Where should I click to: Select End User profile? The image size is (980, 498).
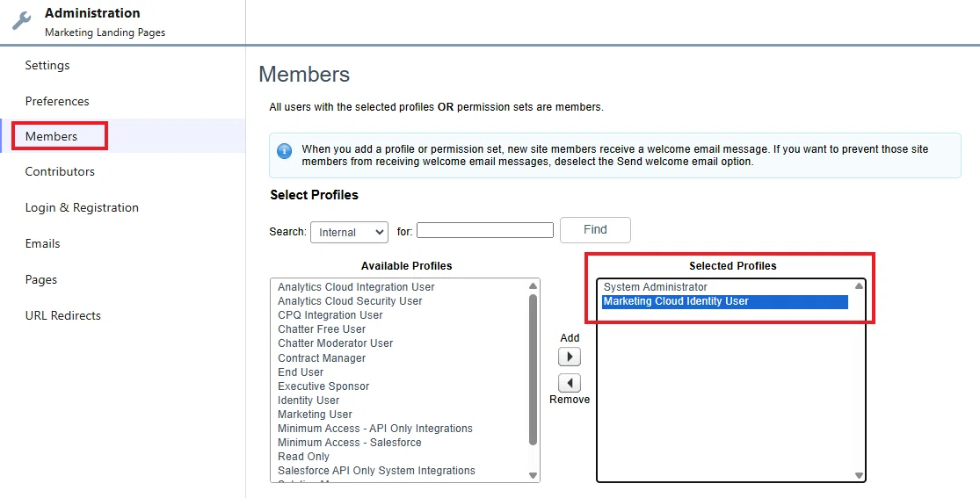tap(301, 372)
